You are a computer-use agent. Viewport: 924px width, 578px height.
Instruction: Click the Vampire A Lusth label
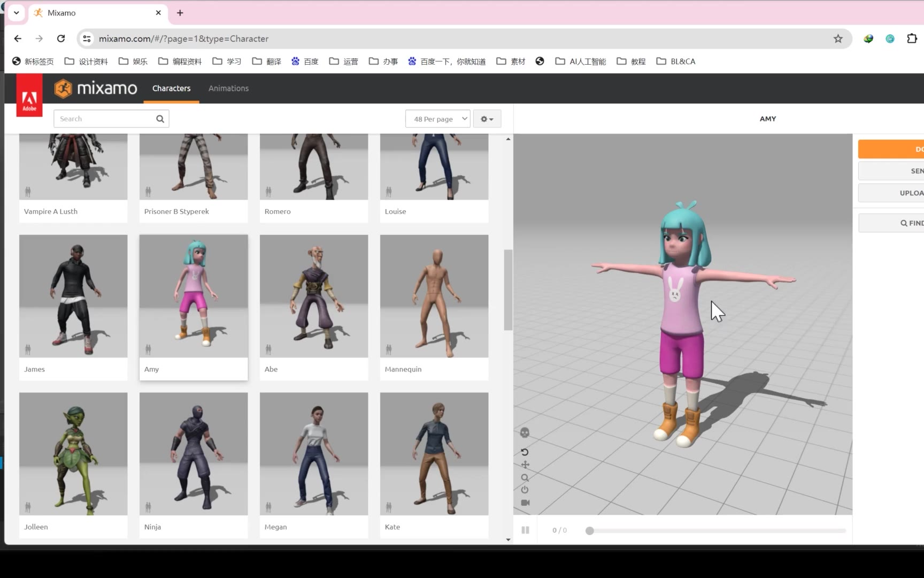coord(51,211)
